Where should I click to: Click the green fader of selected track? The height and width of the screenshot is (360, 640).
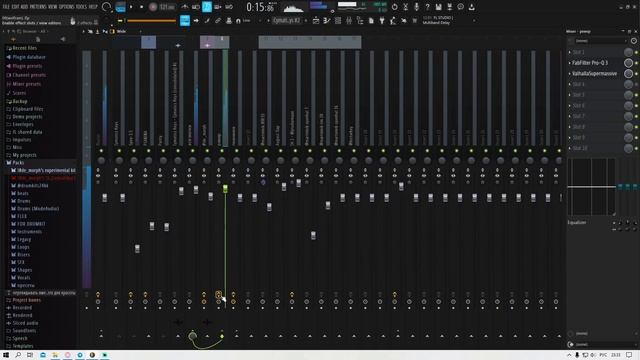tap(225, 189)
